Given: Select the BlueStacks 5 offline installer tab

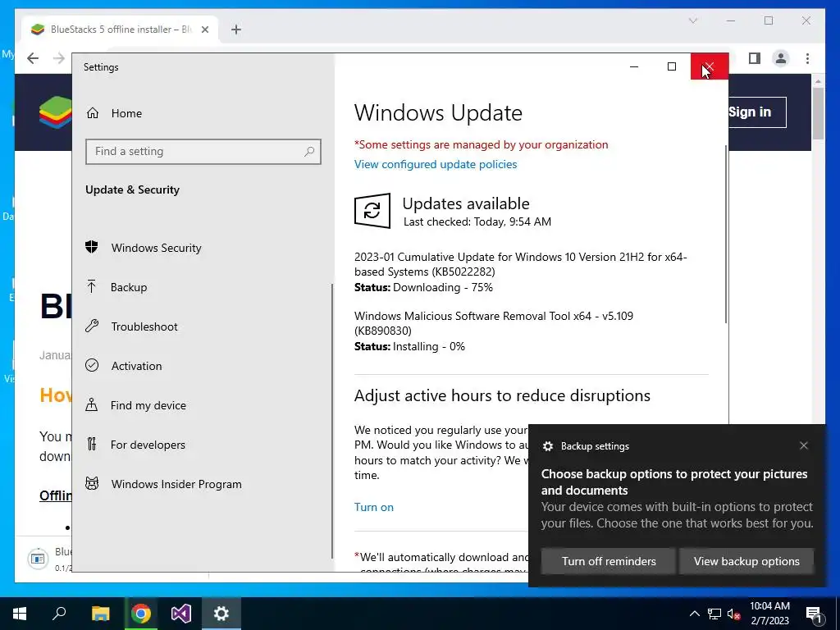Looking at the screenshot, I should [120, 30].
